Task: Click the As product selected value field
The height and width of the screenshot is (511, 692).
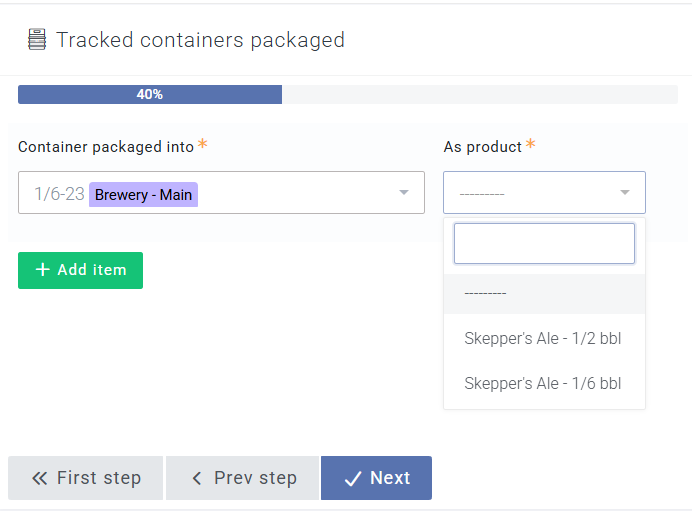Action: [x=544, y=192]
